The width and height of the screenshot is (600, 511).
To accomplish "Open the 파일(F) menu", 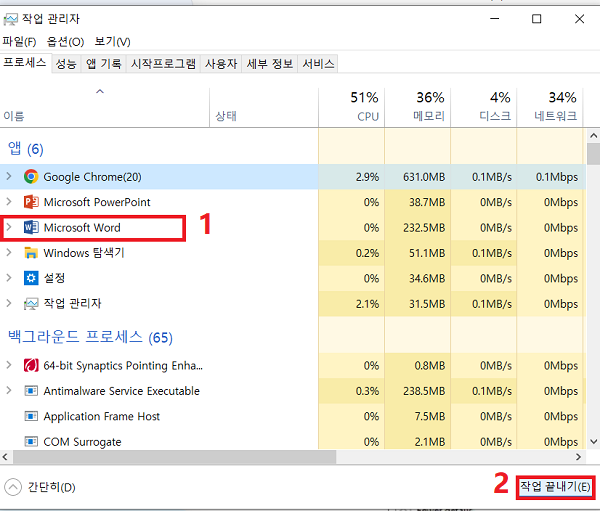I will point(19,41).
